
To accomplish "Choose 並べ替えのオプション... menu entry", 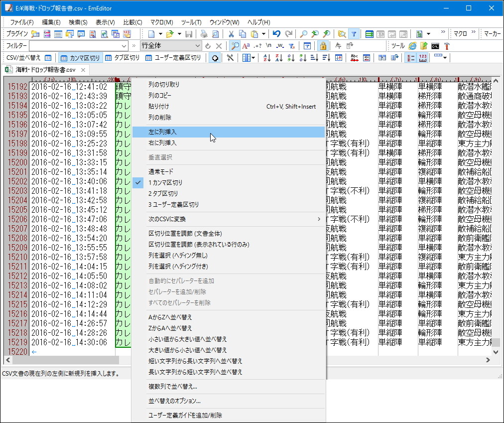I will click(228, 401).
